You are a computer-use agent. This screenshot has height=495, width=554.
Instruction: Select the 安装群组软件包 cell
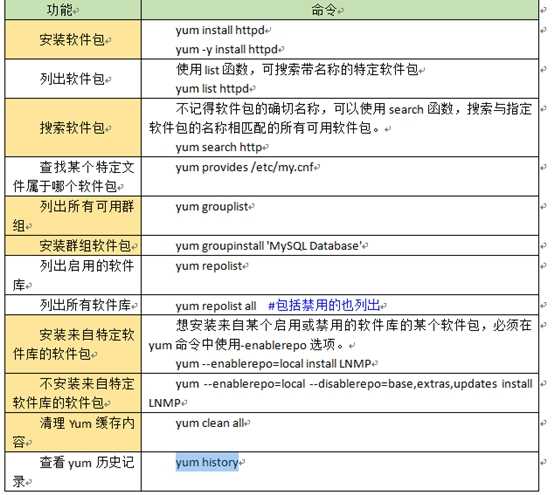[x=73, y=246]
